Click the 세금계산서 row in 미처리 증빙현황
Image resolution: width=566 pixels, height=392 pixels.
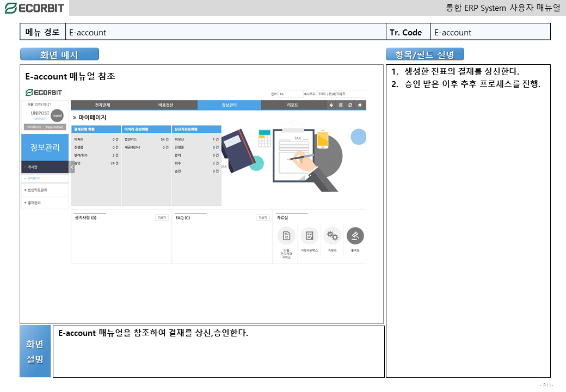[146, 147]
